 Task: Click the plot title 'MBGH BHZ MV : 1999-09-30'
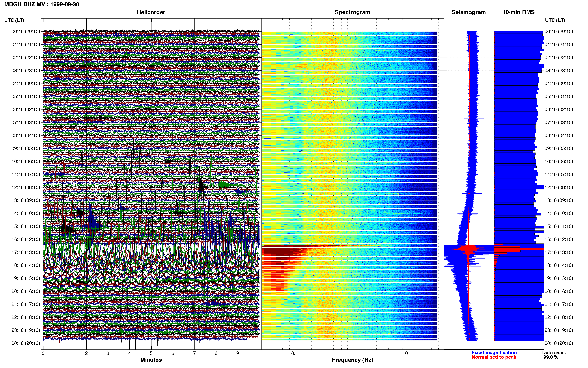(x=42, y=4)
